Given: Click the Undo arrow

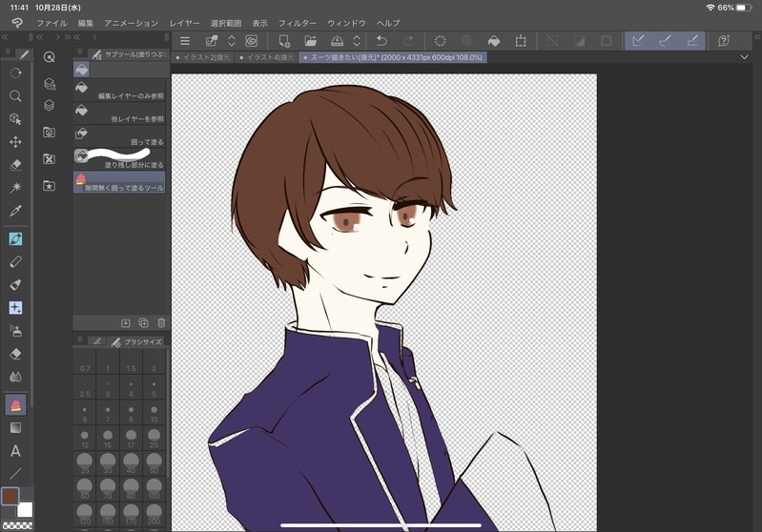Looking at the screenshot, I should click(x=382, y=41).
